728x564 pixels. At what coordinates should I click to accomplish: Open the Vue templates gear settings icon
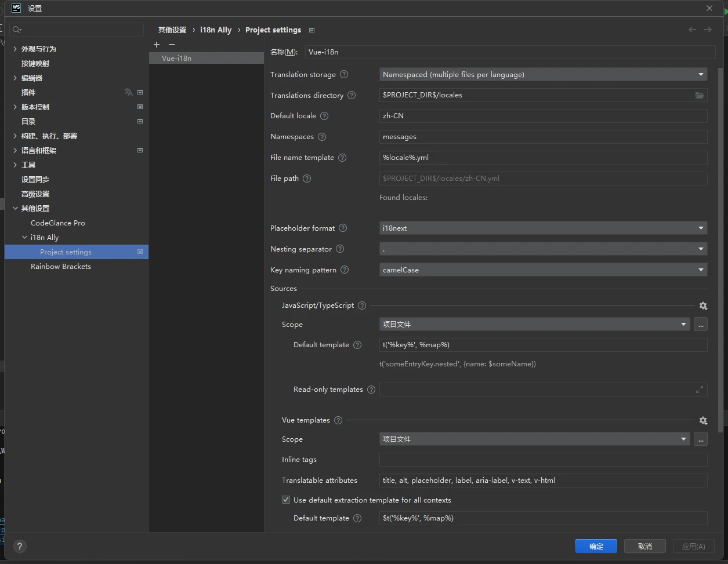(x=703, y=420)
